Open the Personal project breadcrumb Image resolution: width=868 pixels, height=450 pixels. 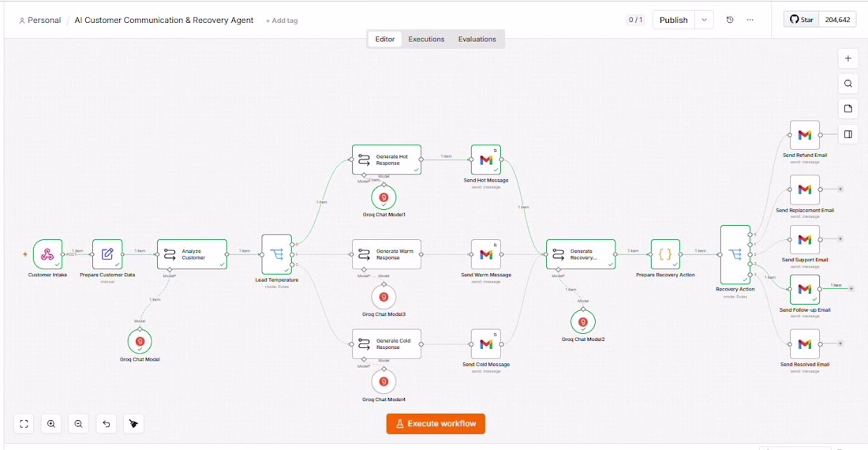point(40,20)
